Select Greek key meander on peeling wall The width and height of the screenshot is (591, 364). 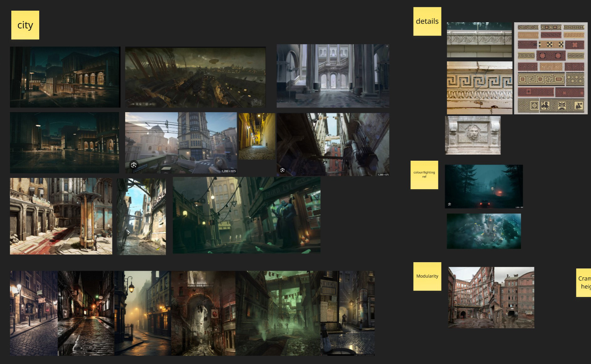click(480, 88)
